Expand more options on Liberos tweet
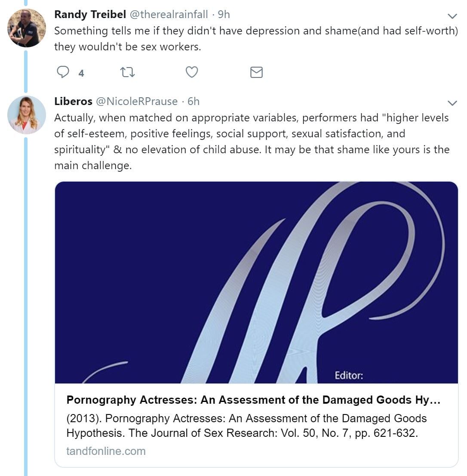Viewport: 467px width, 476px height. coord(452,103)
